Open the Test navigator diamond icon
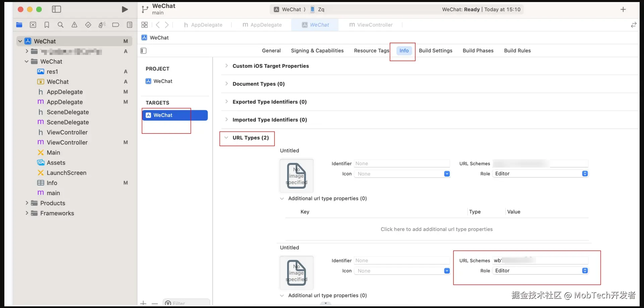The image size is (644, 308). click(88, 25)
